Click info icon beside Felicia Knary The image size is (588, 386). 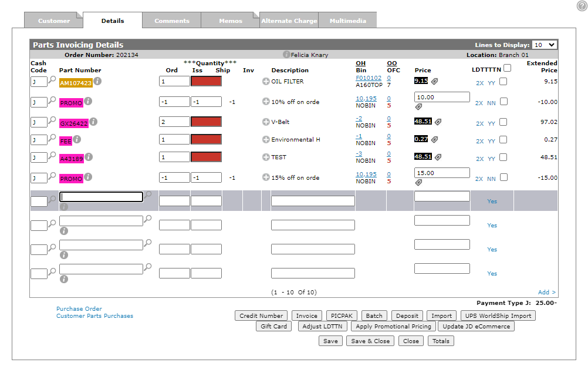pyautogui.click(x=286, y=55)
